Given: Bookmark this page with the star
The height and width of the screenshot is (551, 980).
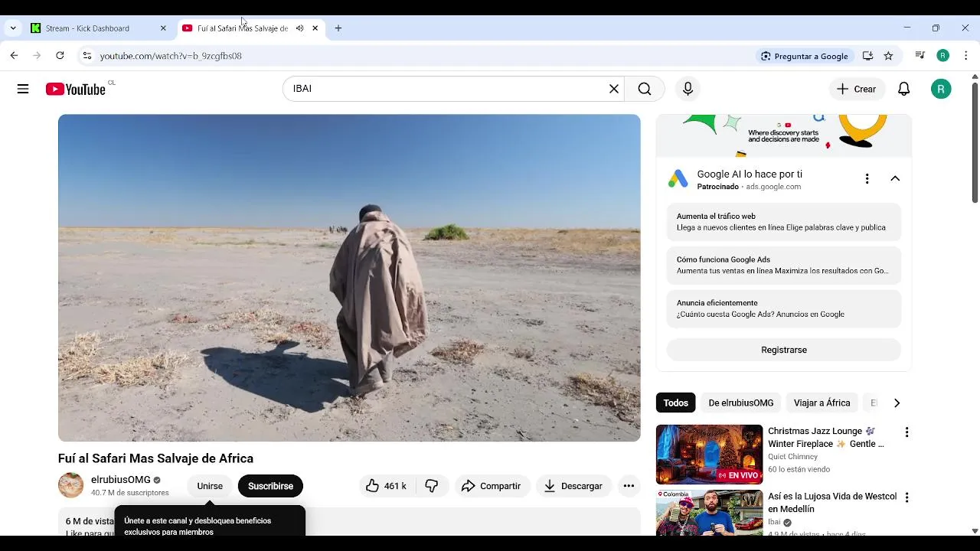Looking at the screenshot, I should click(x=888, y=56).
